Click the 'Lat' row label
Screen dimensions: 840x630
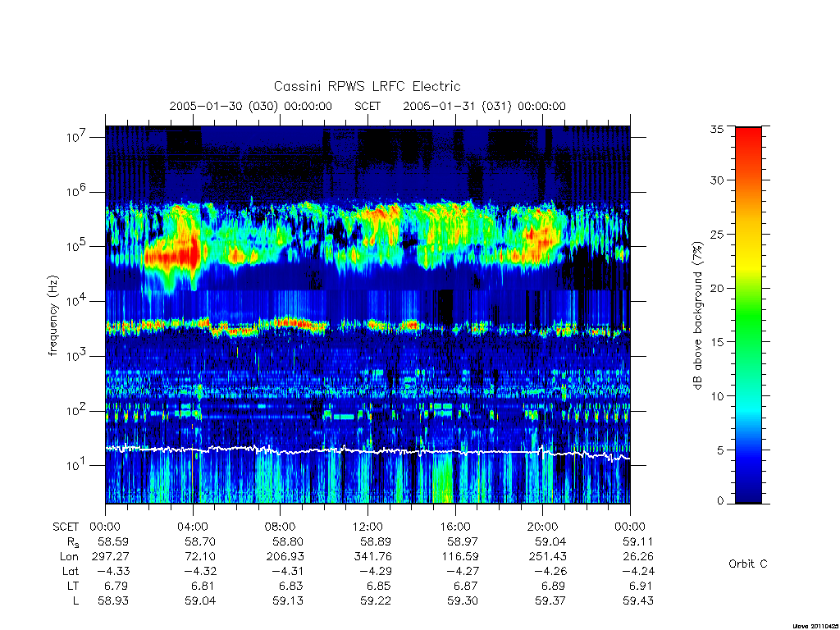click(x=71, y=571)
